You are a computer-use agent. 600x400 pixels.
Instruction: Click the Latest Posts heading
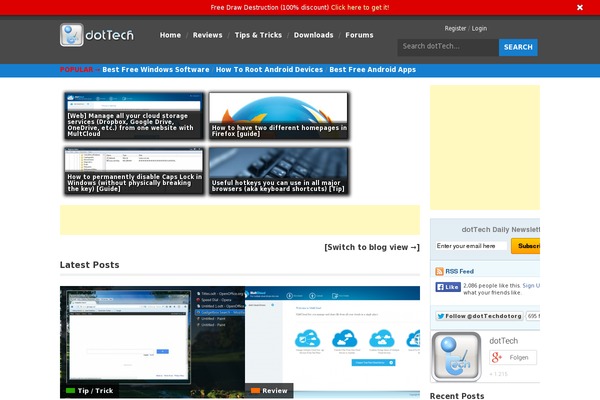coord(90,265)
